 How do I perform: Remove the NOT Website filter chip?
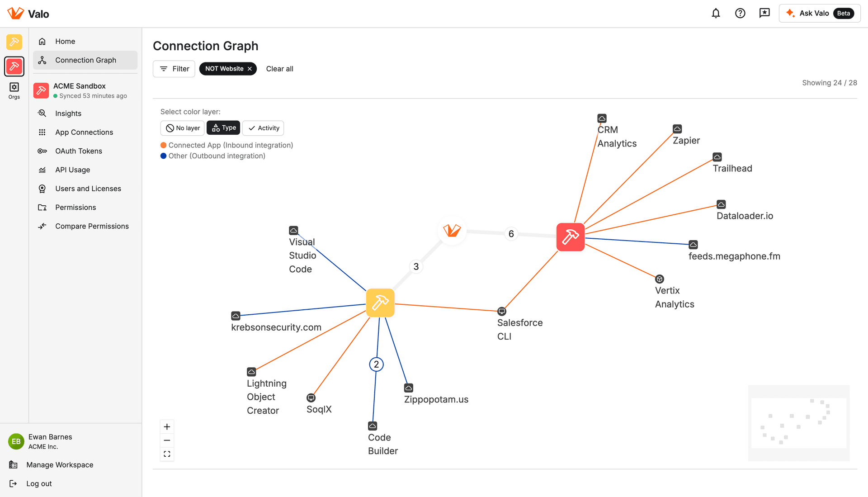point(250,69)
